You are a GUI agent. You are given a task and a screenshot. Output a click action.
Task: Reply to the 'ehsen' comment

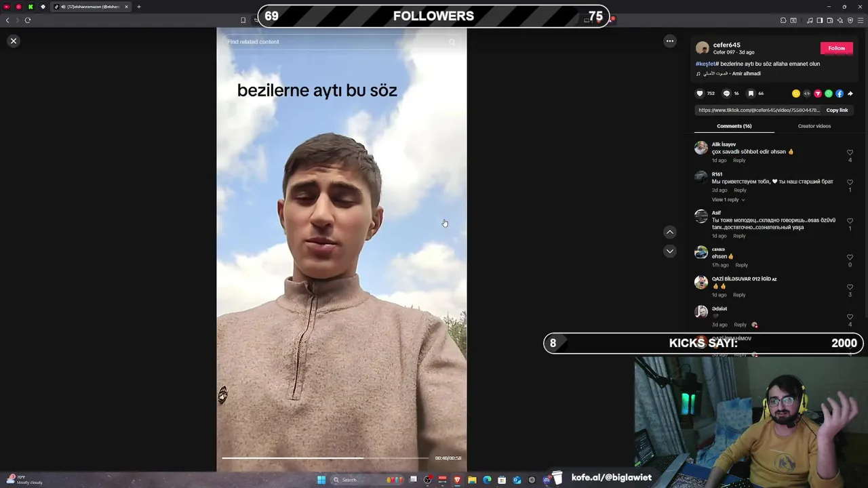[742, 265]
